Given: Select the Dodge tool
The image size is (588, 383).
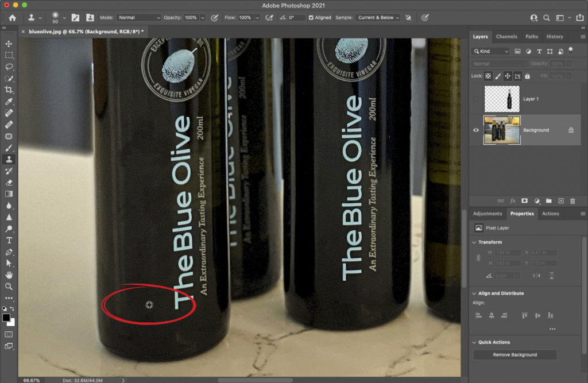Looking at the screenshot, I should point(9,229).
